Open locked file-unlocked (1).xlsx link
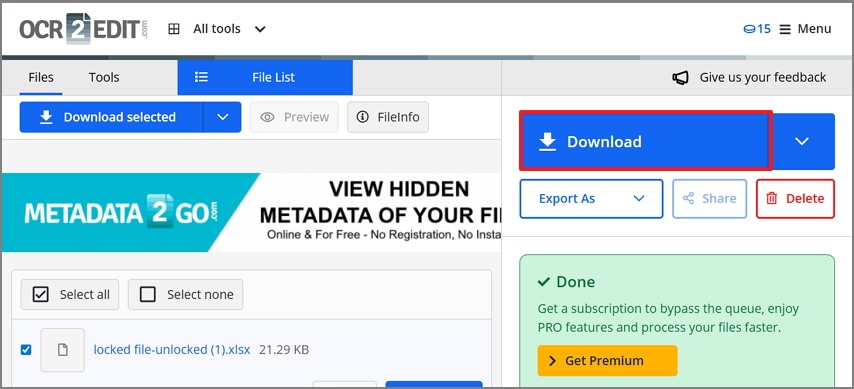The image size is (854, 389). pos(172,350)
